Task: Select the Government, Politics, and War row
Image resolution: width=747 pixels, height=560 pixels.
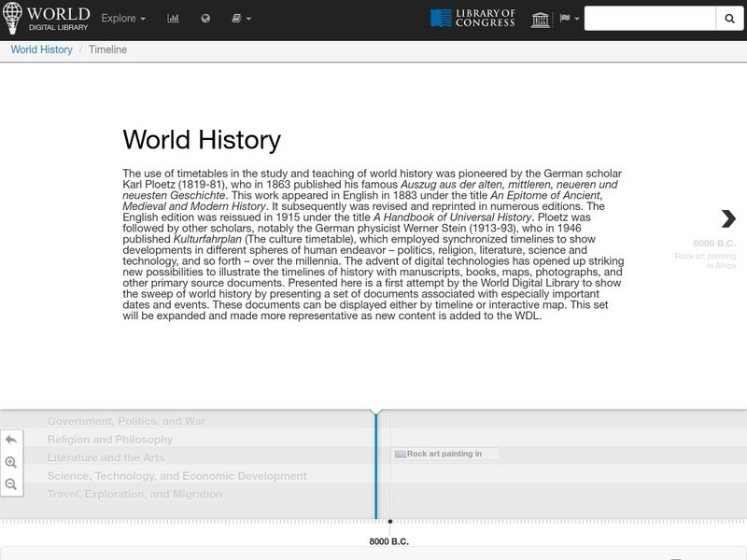Action: coord(126,421)
